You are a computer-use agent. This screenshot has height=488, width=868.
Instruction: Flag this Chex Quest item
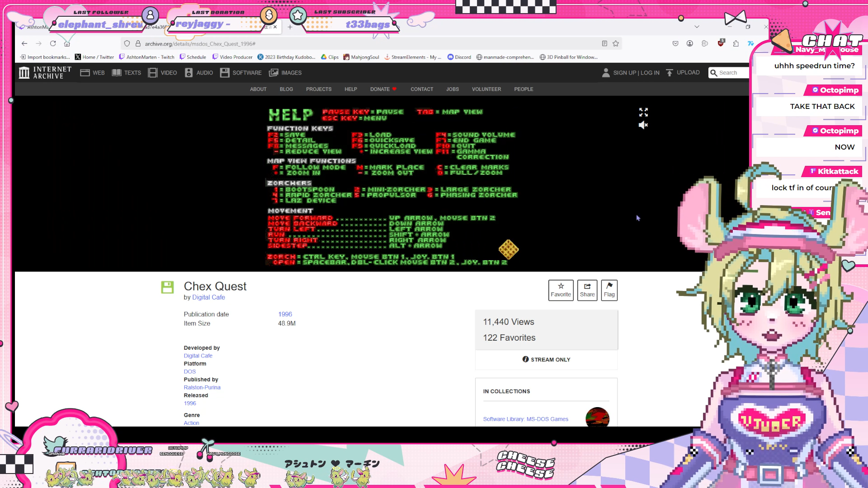(609, 290)
